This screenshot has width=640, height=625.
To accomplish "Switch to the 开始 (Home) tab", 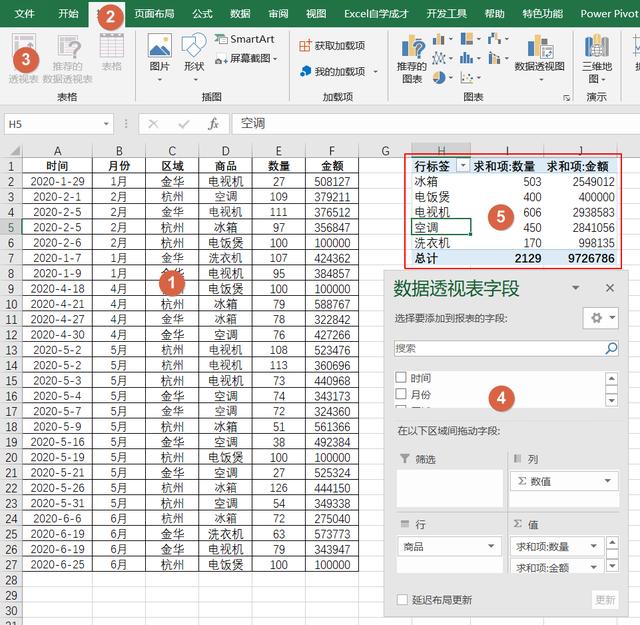I will pos(68,13).
